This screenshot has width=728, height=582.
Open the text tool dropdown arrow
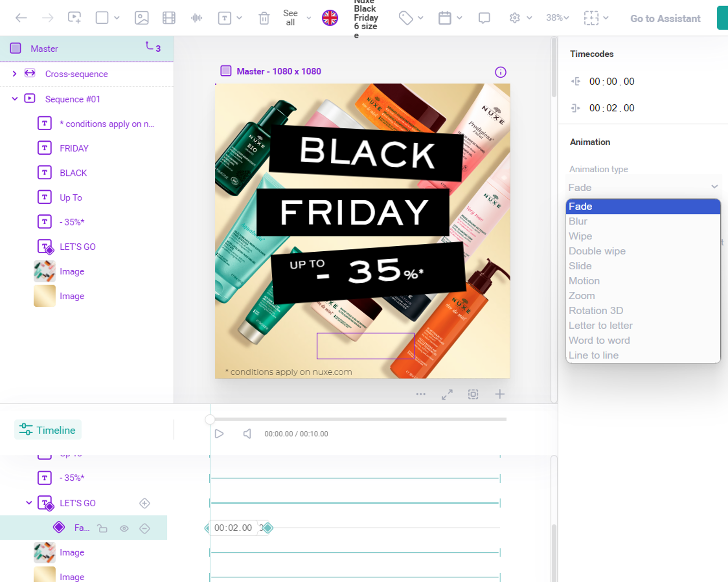239,18
